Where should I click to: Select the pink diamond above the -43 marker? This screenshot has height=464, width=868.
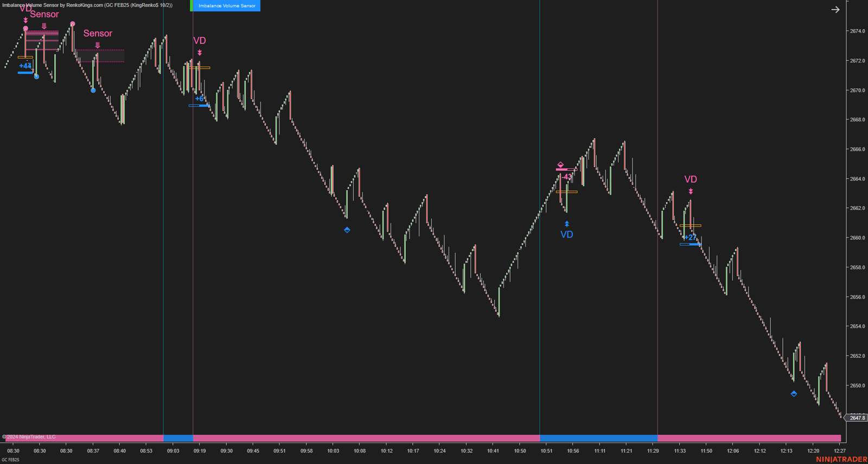click(560, 165)
